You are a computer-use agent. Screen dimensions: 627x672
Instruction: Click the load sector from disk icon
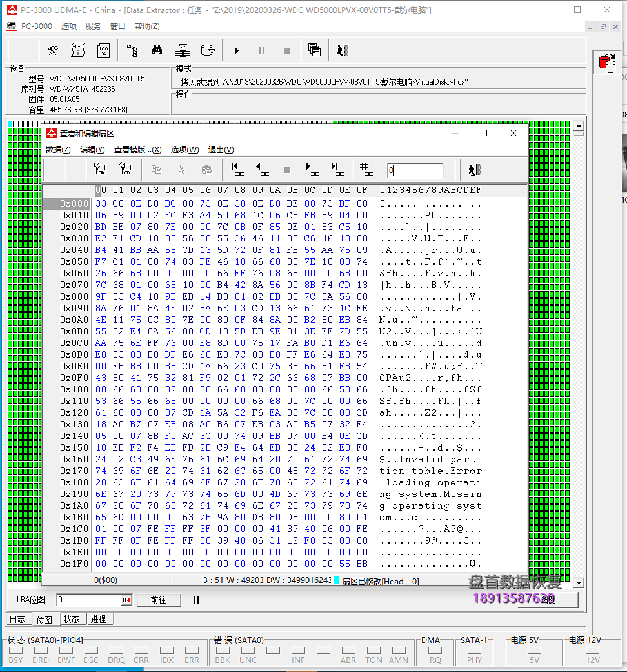click(126, 169)
